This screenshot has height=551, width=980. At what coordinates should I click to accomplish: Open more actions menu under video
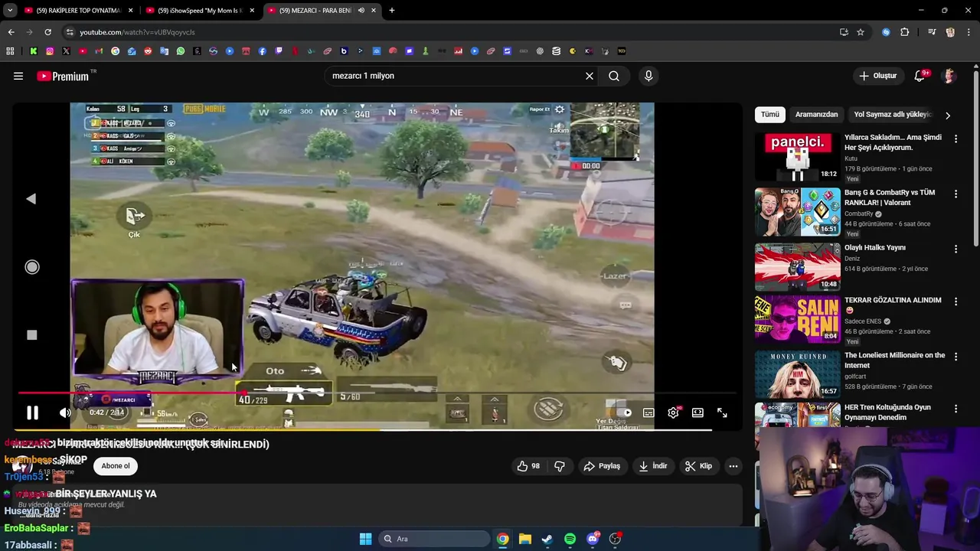(x=733, y=466)
